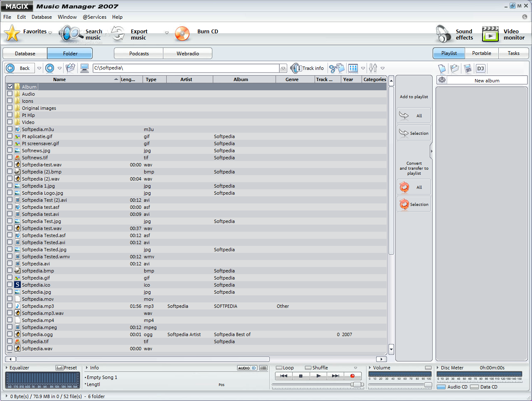Screen dimensions: 532x401
Task: Open the Database menu
Action: pyautogui.click(x=42, y=17)
